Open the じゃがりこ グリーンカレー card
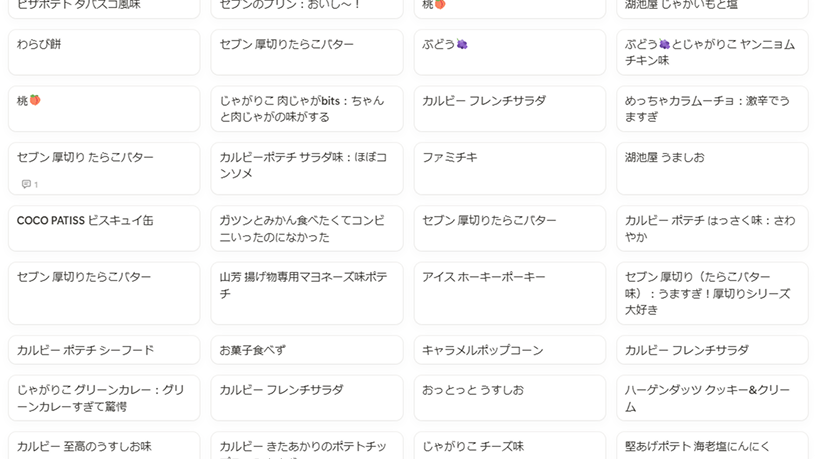 click(x=104, y=398)
